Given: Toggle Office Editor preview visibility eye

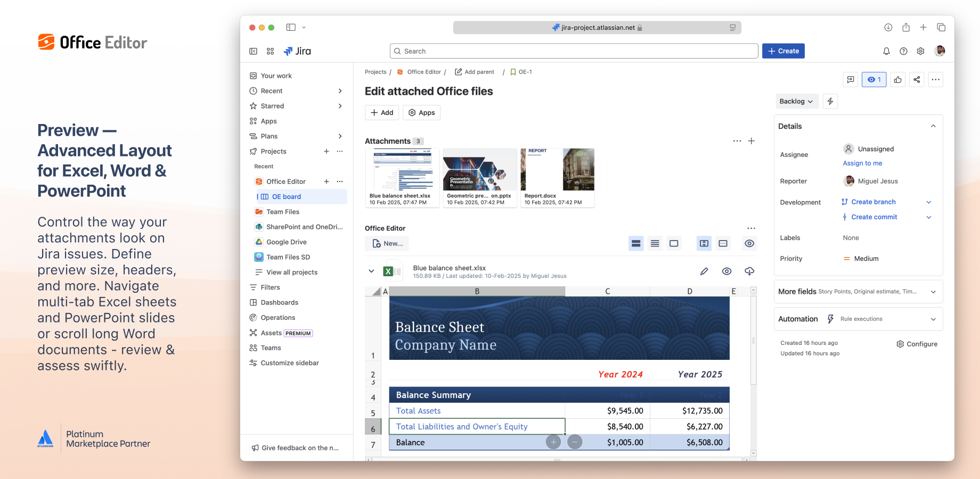Looking at the screenshot, I should pyautogui.click(x=749, y=243).
